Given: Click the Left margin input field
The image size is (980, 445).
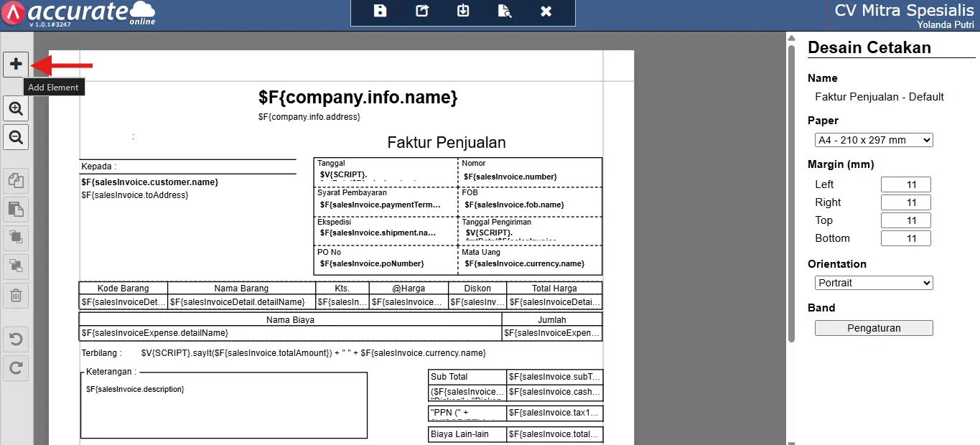Looking at the screenshot, I should click(x=905, y=184).
